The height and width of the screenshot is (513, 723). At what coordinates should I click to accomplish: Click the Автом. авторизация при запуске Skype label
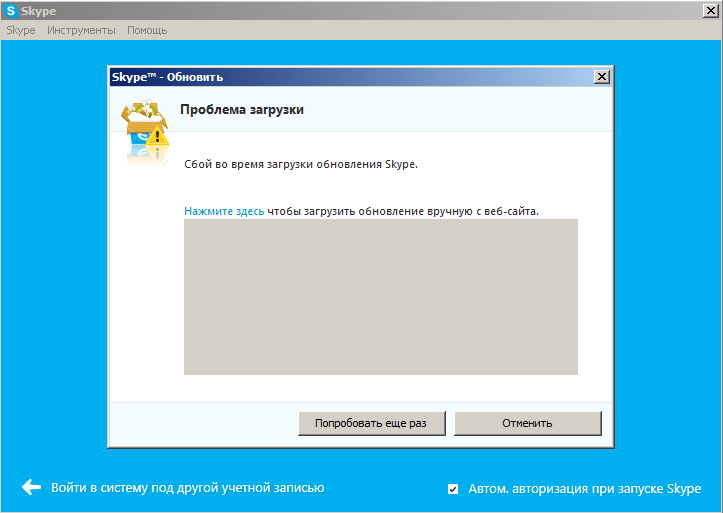584,489
